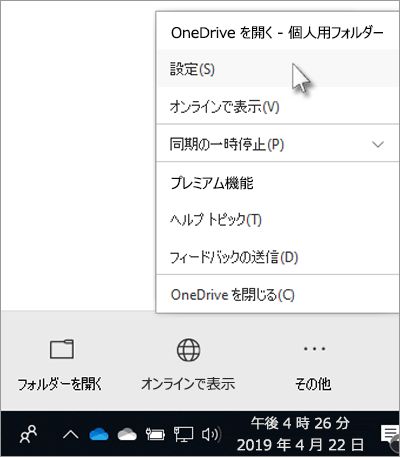This screenshot has height=457, width=400.
Task: Click the date 2019 年 4 月 22 日
Action: (x=300, y=444)
